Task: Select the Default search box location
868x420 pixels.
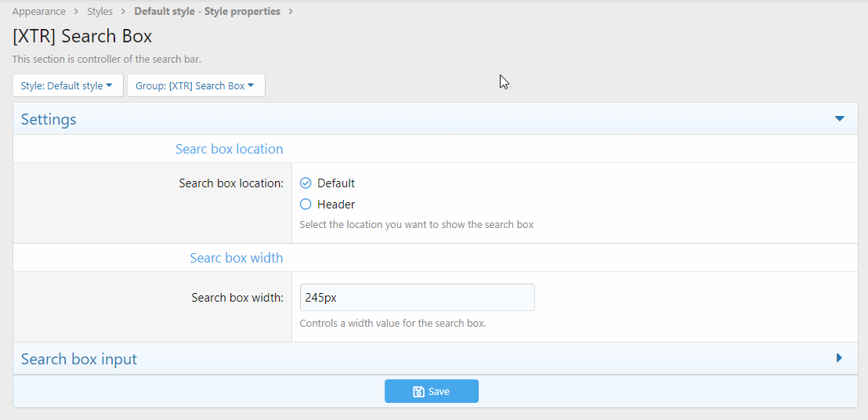Action: point(306,183)
